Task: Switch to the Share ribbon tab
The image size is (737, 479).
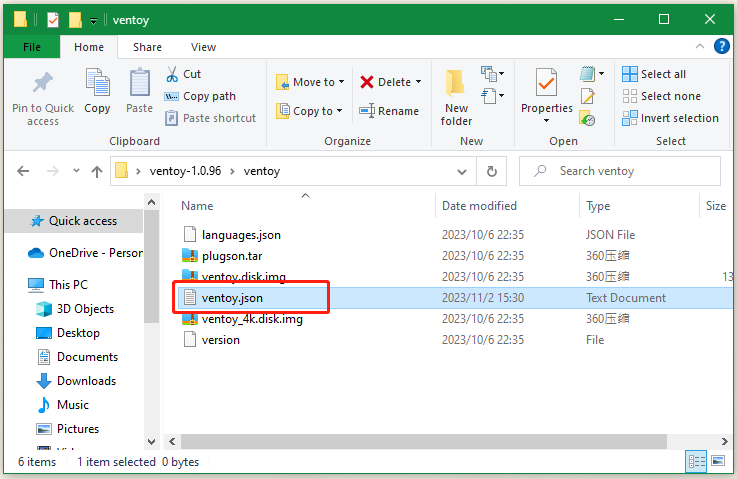Action: pos(147,47)
